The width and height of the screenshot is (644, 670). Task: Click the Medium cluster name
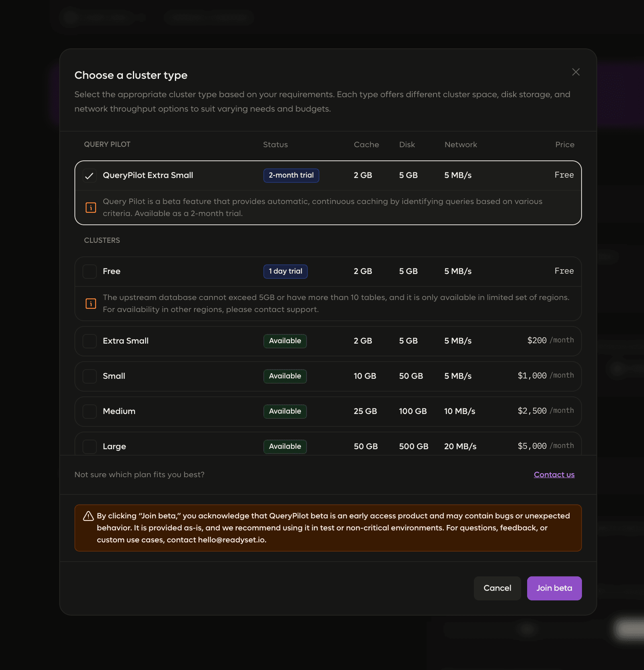[x=119, y=411]
